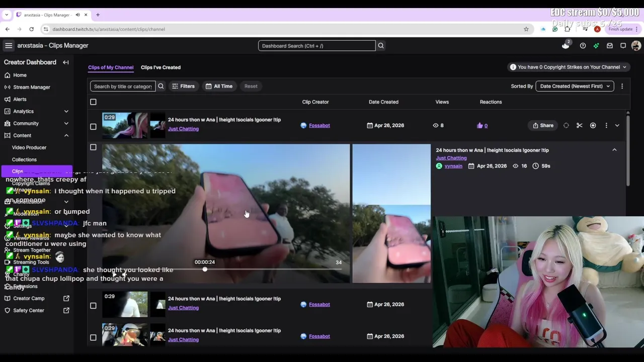
Task: Bookmark this page with the star icon
Action: click(x=526, y=29)
